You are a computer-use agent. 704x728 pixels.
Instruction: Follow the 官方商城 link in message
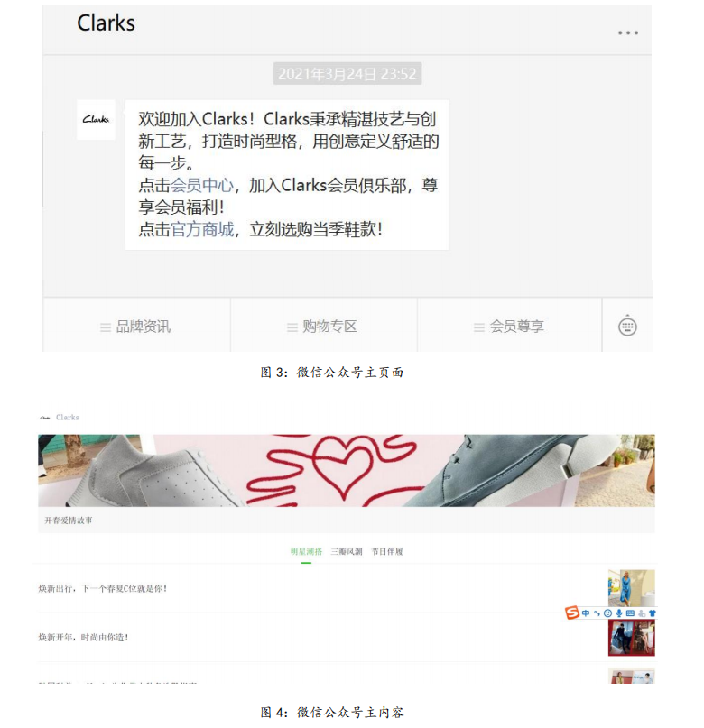pyautogui.click(x=202, y=229)
